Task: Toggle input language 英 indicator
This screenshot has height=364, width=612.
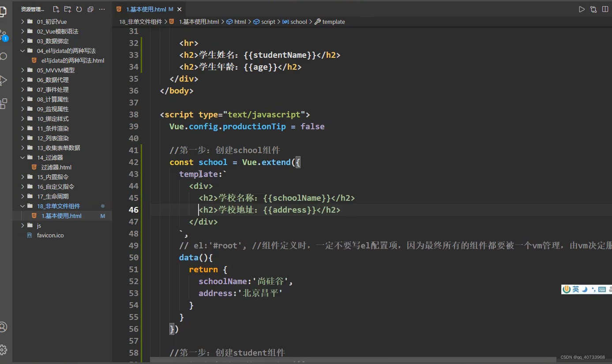Action: [x=576, y=289]
